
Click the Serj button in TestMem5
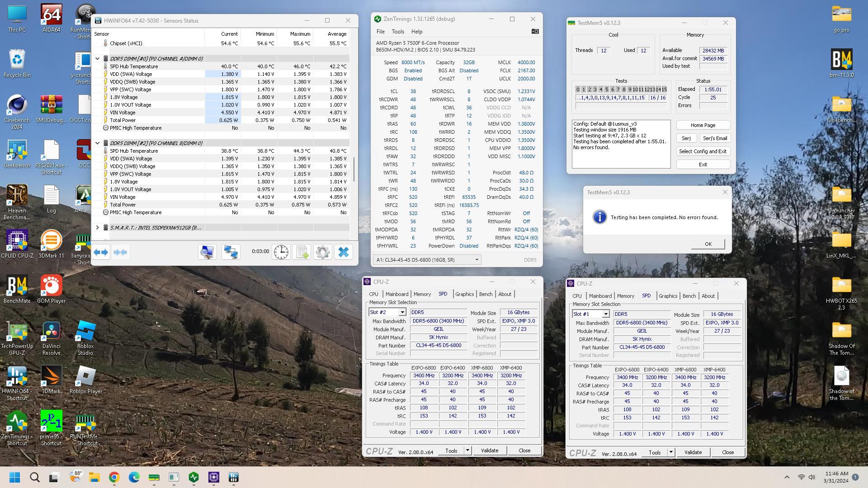[686, 138]
